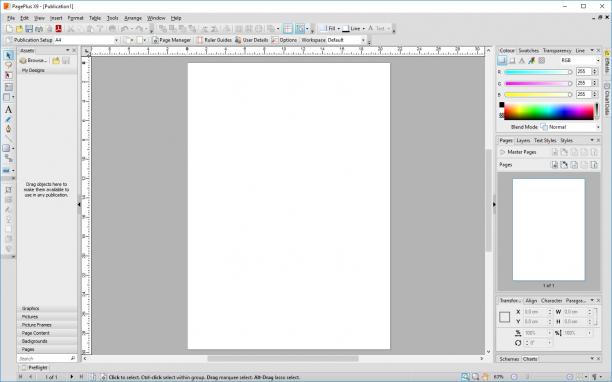The width and height of the screenshot is (612, 382).
Task: Click the red Publish as PDF icon
Action: click(58, 29)
